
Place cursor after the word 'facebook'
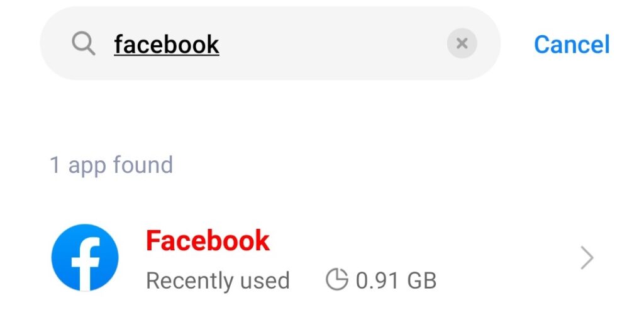220,44
